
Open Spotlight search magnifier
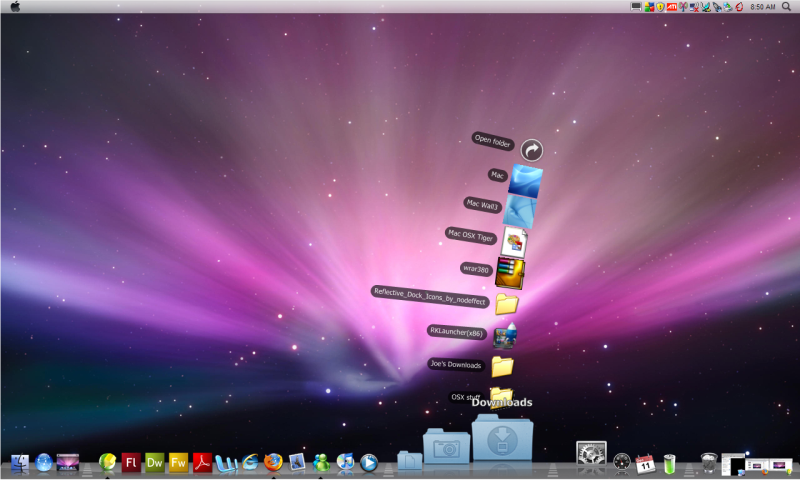pos(787,7)
